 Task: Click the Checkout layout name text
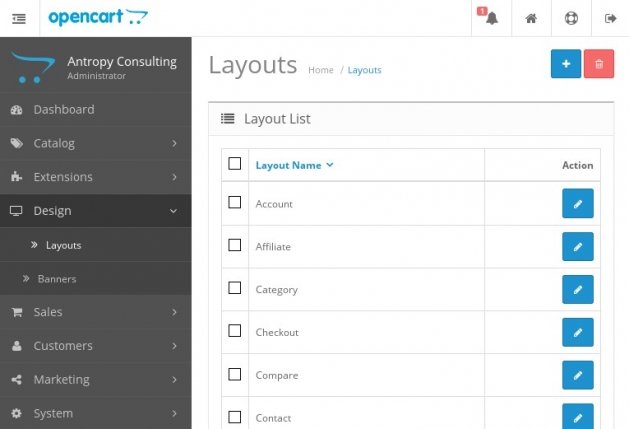(x=277, y=332)
